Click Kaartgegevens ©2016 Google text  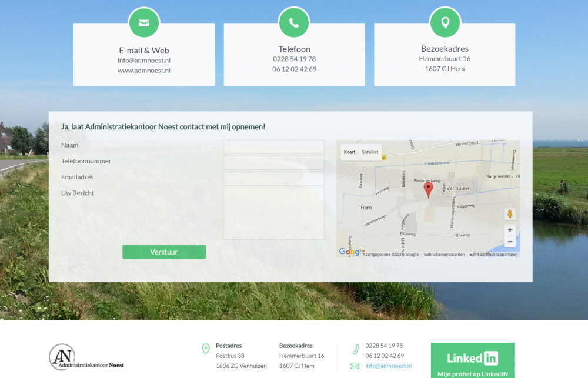click(391, 254)
